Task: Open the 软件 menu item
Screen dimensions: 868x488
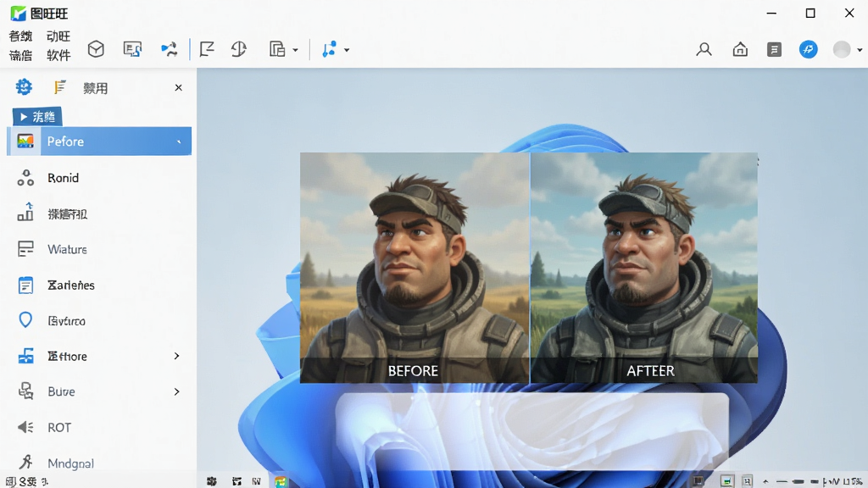Action: (x=58, y=55)
